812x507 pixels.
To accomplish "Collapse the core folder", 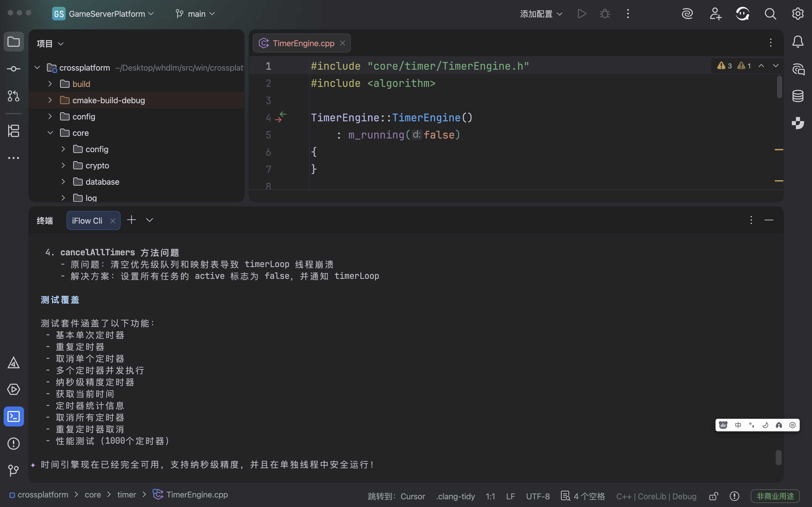I will (50, 133).
